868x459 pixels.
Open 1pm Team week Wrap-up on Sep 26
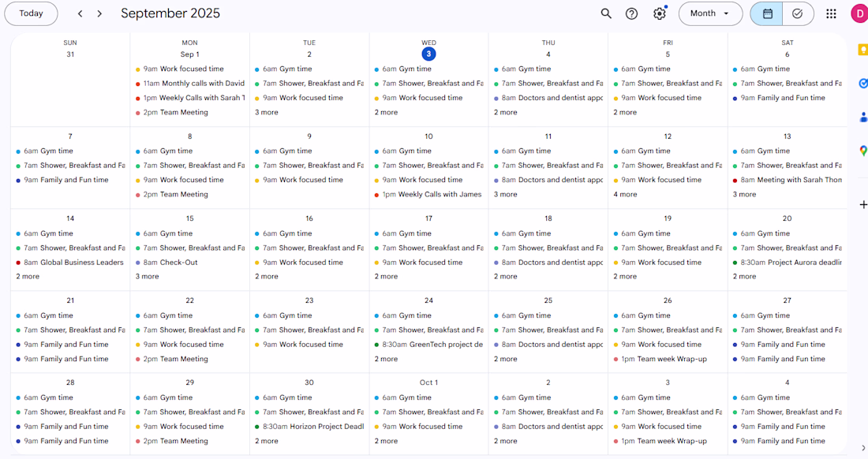[668, 359]
